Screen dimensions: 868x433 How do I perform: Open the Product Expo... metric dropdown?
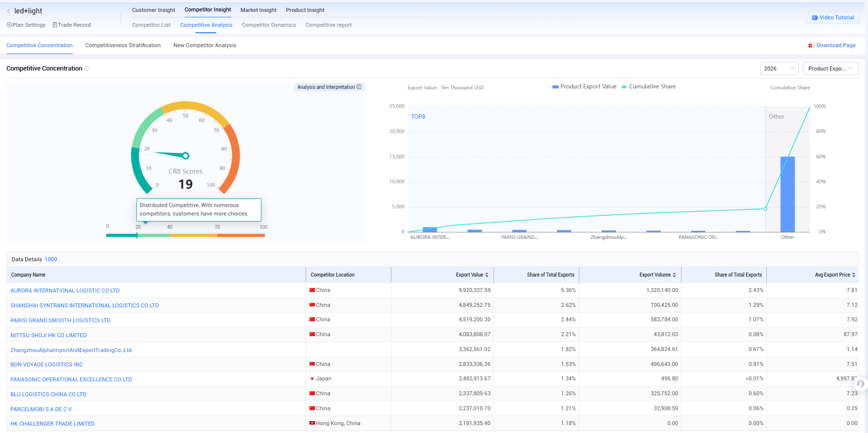pos(830,69)
